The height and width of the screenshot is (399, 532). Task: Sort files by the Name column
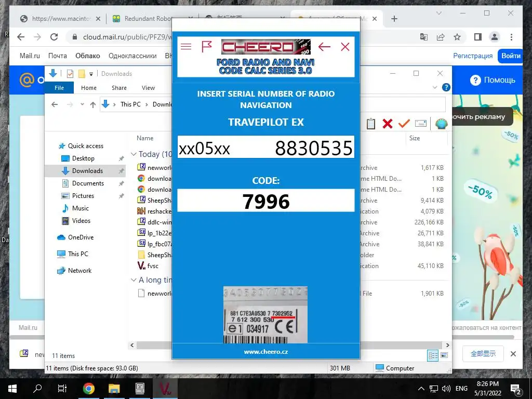pos(145,138)
